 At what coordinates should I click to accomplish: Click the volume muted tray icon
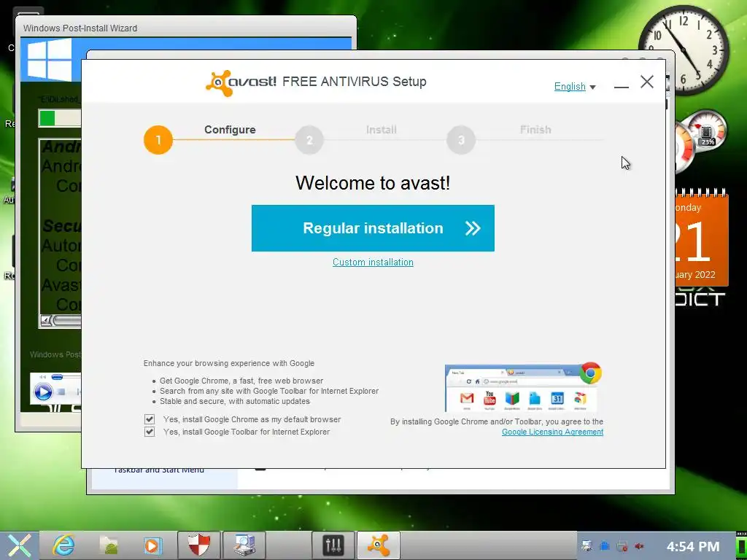point(639,546)
